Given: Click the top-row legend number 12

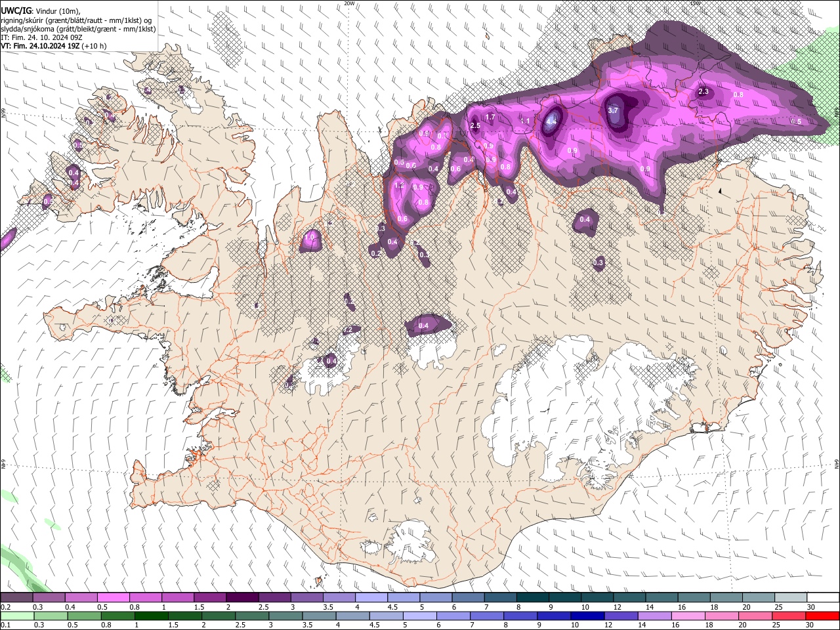Looking at the screenshot, I should pos(616,607).
